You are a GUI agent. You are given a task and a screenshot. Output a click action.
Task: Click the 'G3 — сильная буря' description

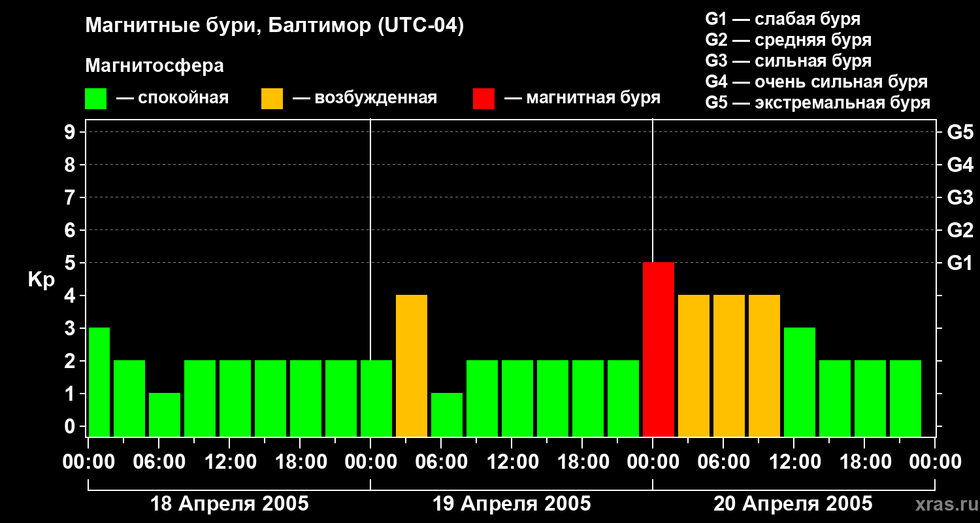point(788,61)
